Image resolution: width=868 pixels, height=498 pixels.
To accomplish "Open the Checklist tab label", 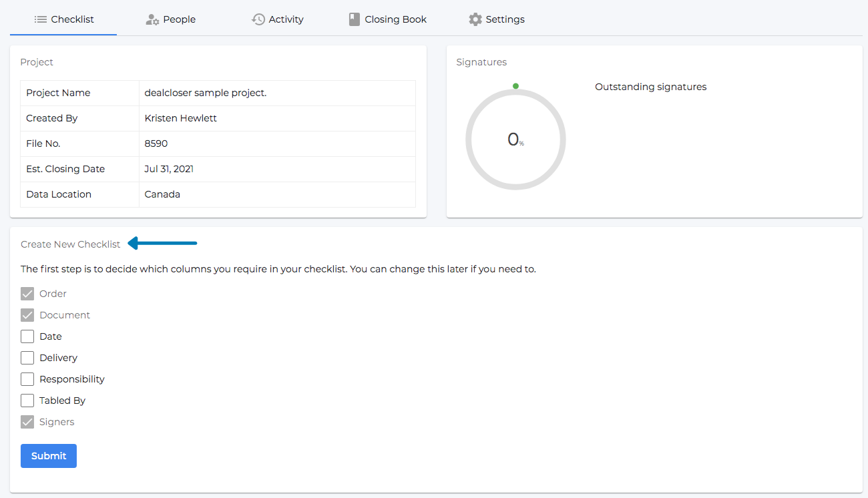I will tap(73, 19).
